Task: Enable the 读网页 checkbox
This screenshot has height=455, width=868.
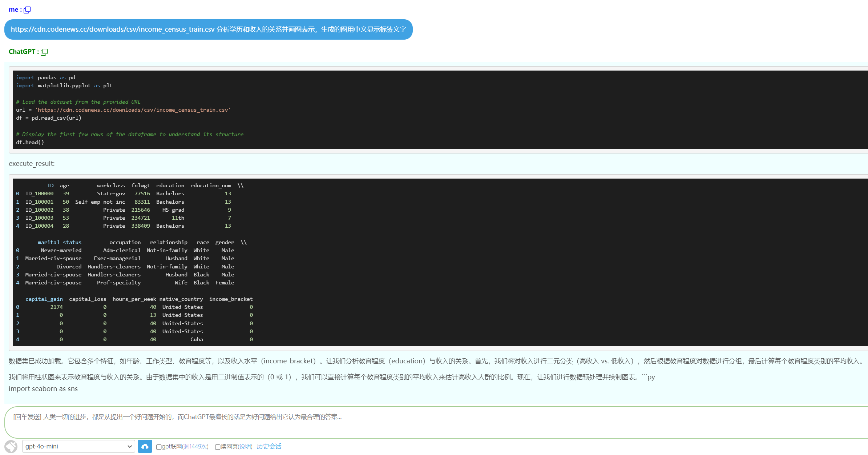Action: click(218, 447)
